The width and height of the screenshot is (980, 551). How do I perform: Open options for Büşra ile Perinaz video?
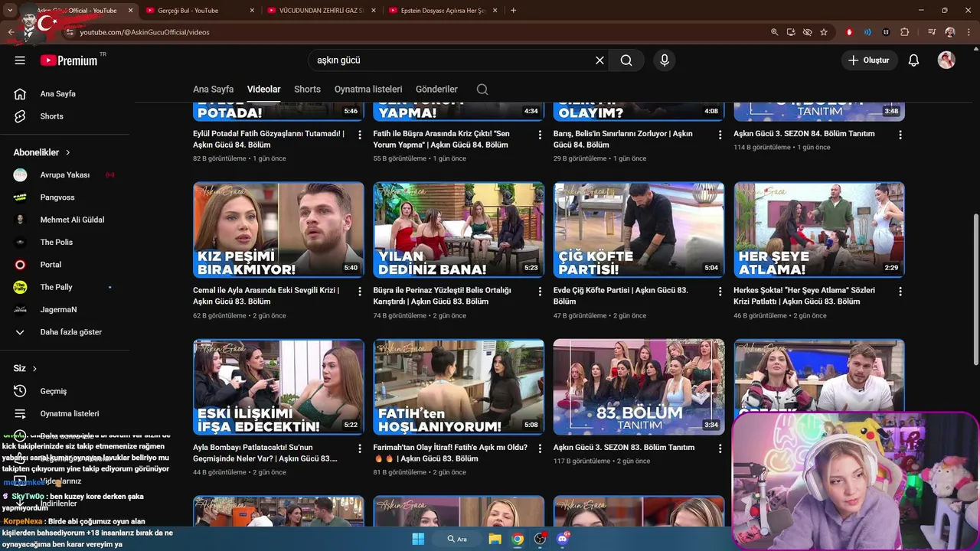point(540,292)
